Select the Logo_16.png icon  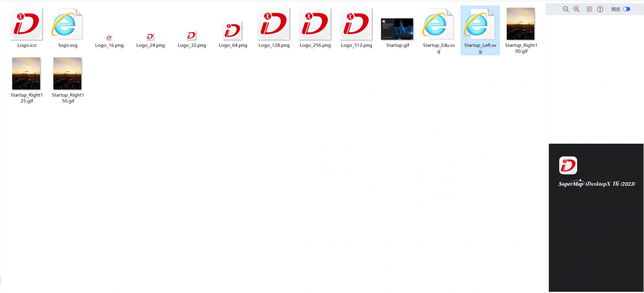click(109, 38)
